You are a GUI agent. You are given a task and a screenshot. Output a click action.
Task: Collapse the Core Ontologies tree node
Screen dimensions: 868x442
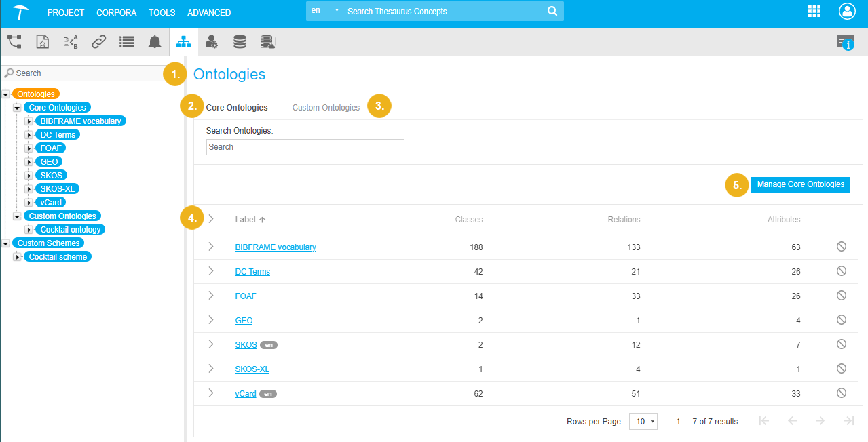(18, 108)
